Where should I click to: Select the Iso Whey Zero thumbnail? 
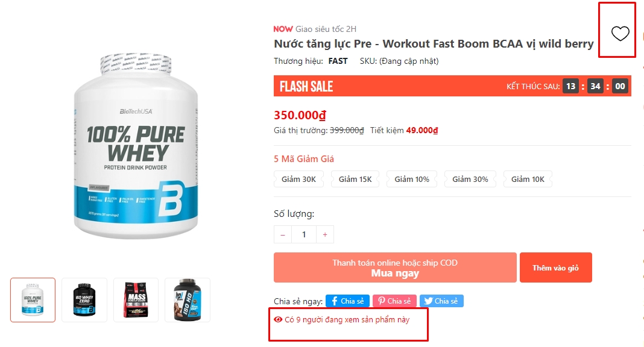84,300
